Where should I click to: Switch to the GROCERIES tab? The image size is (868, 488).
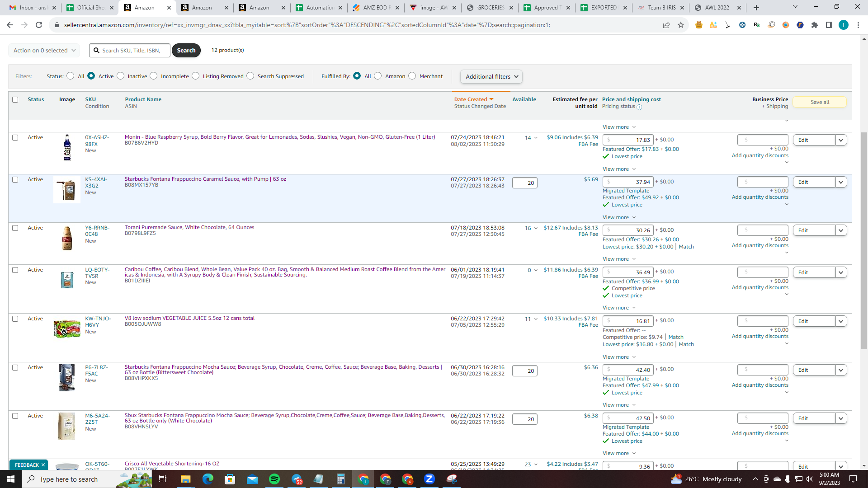click(491, 8)
